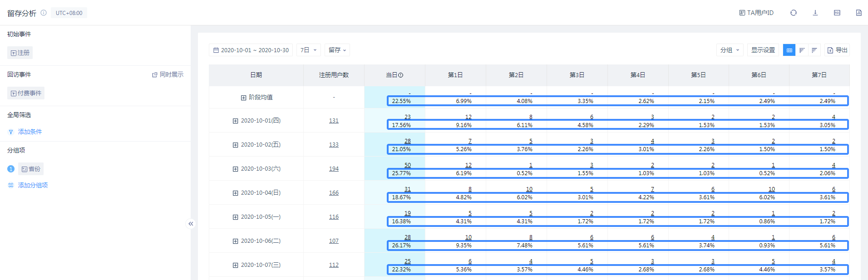Click the download arrow icon in header
The width and height of the screenshot is (868, 280).
click(x=815, y=13)
